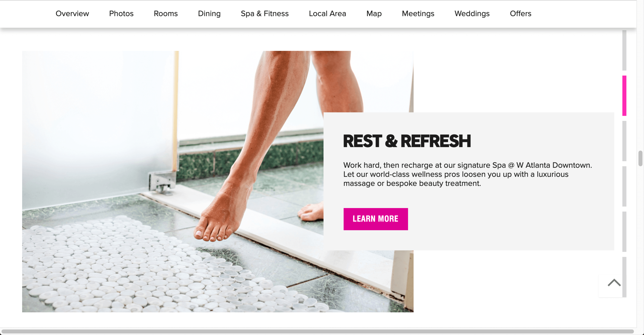Switch to Spa & Fitness tab
The width and height of the screenshot is (644, 335).
point(265,13)
